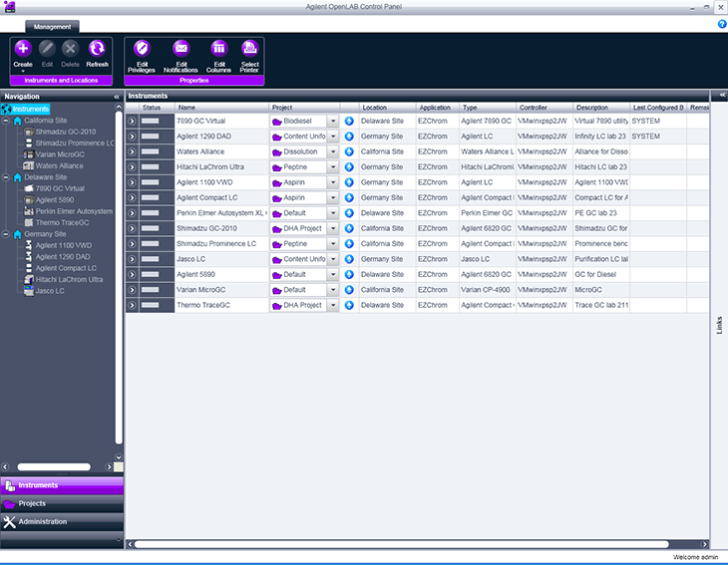Open project dropdown for 7890 GC Virtual
Image resolution: width=728 pixels, height=565 pixels.
point(333,122)
